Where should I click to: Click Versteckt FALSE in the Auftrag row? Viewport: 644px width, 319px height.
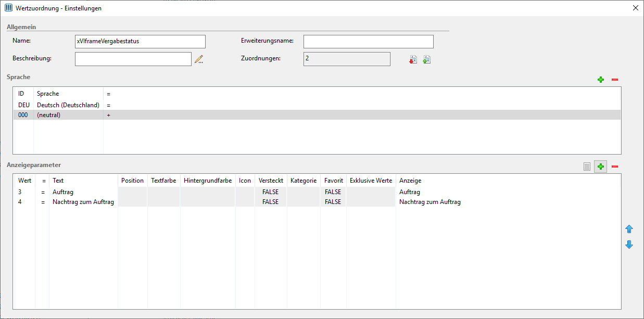(x=271, y=192)
